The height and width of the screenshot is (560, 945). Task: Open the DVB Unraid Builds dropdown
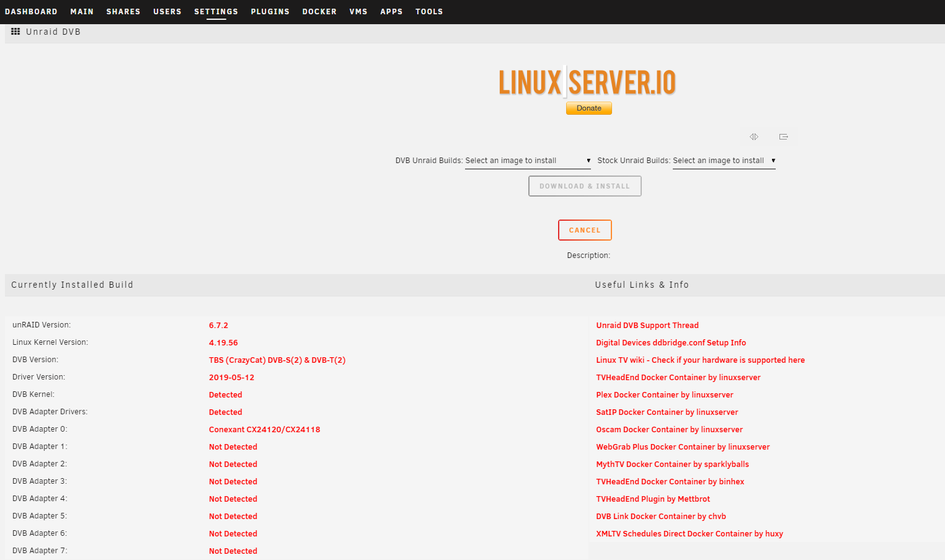pos(528,161)
